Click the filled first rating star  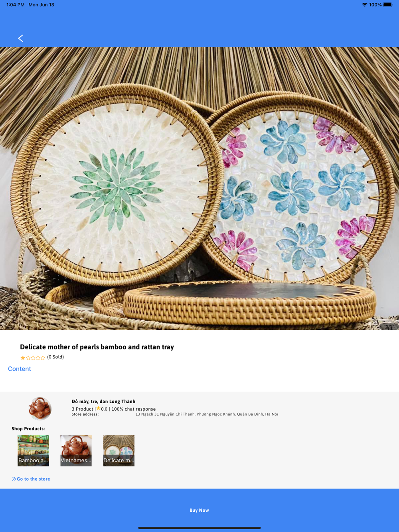(x=23, y=358)
